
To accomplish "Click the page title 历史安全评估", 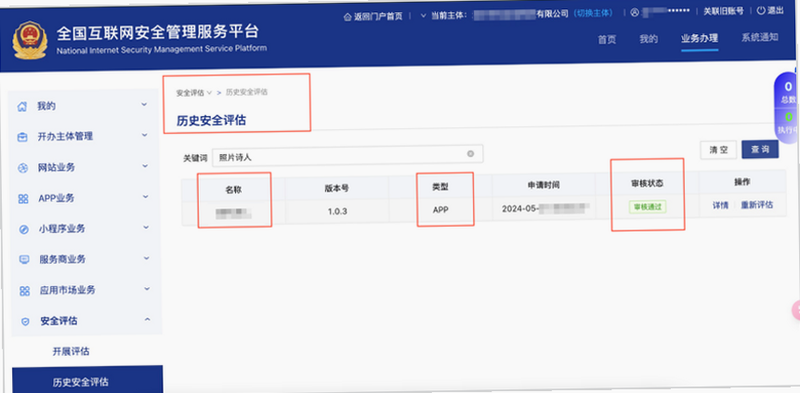I will 211,121.
